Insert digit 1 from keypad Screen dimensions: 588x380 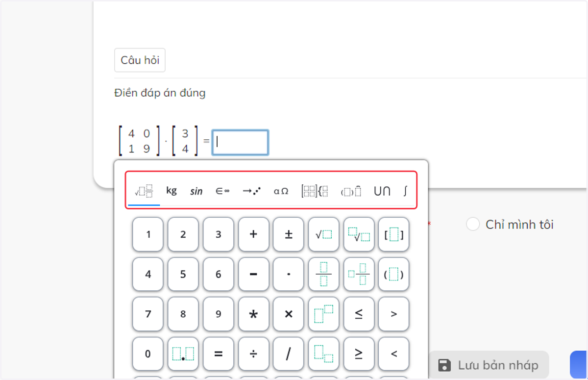148,234
